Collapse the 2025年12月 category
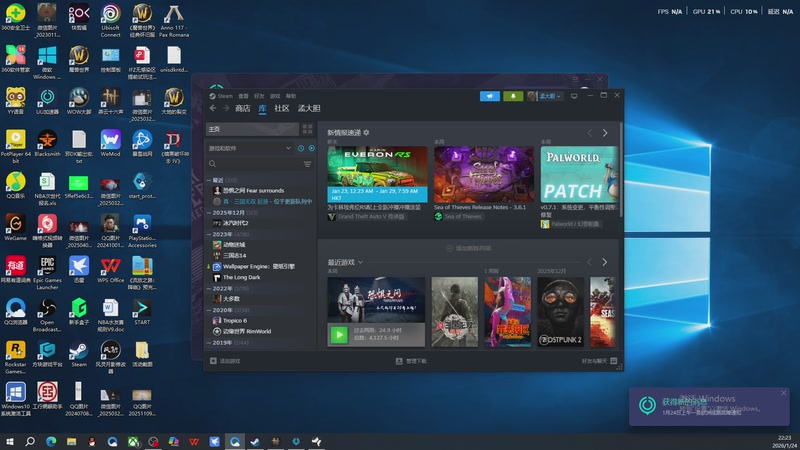The width and height of the screenshot is (800, 450). (x=209, y=212)
